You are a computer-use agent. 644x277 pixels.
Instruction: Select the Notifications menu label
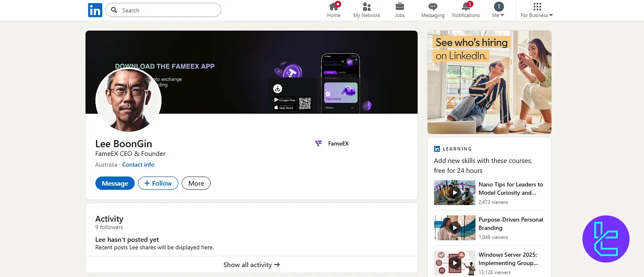coord(466,15)
